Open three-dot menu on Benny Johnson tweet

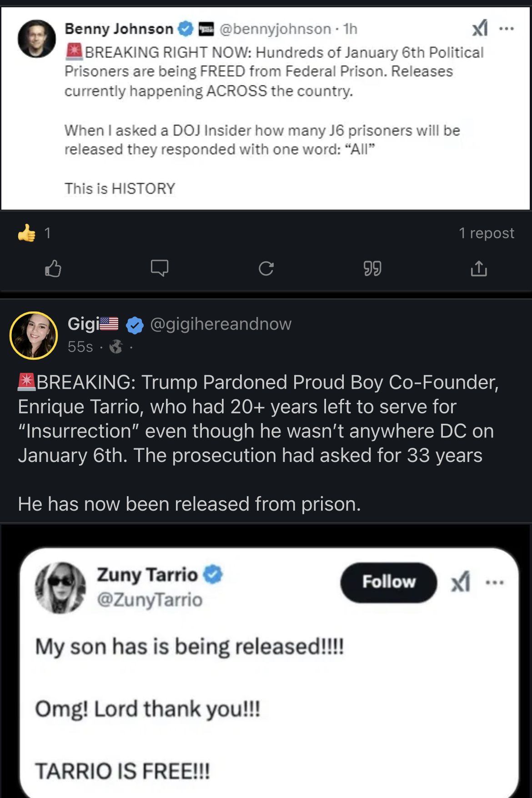click(x=507, y=29)
